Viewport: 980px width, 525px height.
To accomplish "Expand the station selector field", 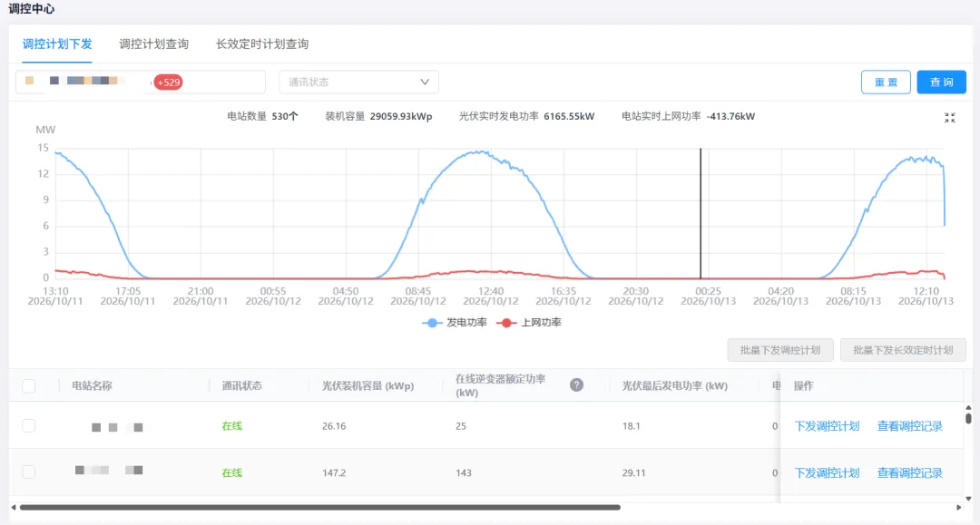I will [x=141, y=83].
